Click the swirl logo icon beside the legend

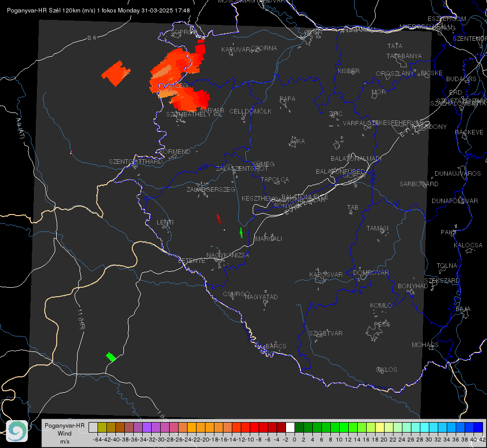[17, 431]
